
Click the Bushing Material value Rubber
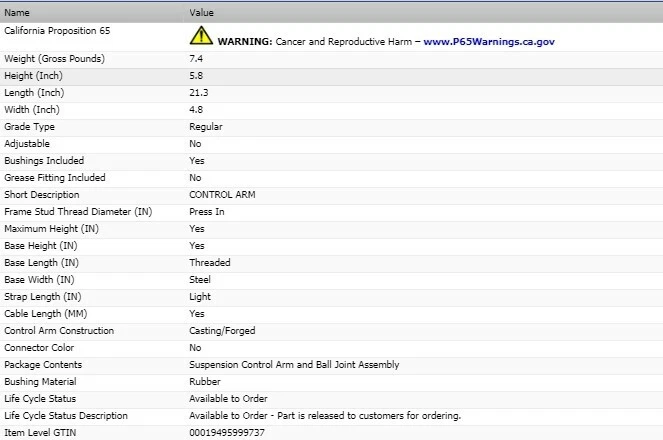click(204, 382)
